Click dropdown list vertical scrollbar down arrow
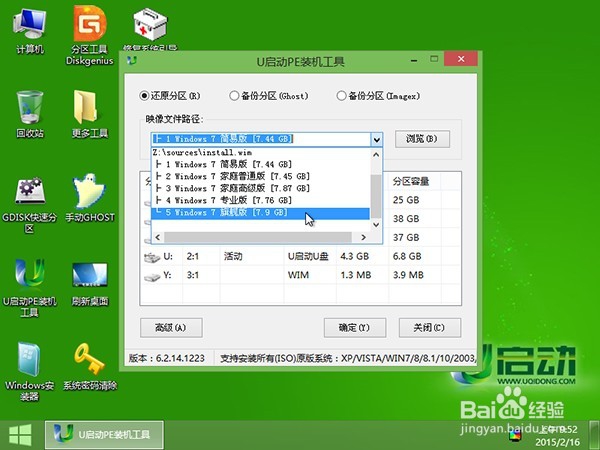The width and height of the screenshot is (600, 450). [x=376, y=225]
